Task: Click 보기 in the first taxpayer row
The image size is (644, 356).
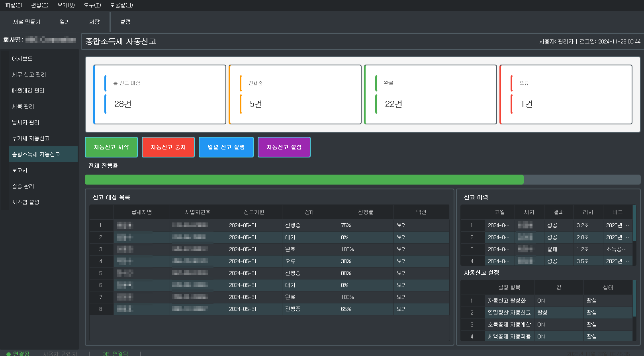Action: click(x=402, y=225)
